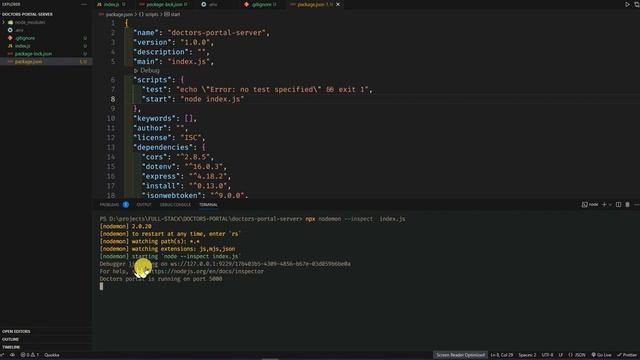Click "dependencies" key on line 13

163,147
